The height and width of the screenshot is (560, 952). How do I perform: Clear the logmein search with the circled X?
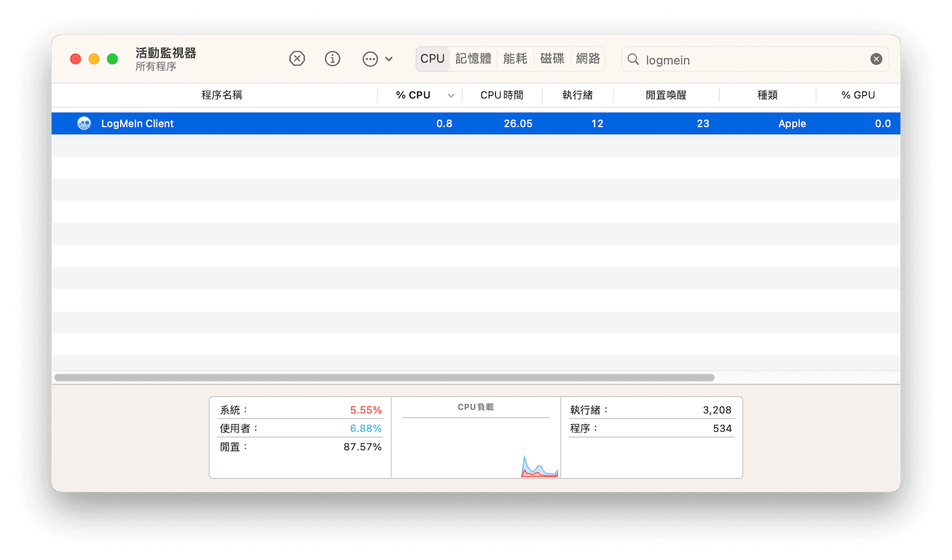(x=876, y=58)
